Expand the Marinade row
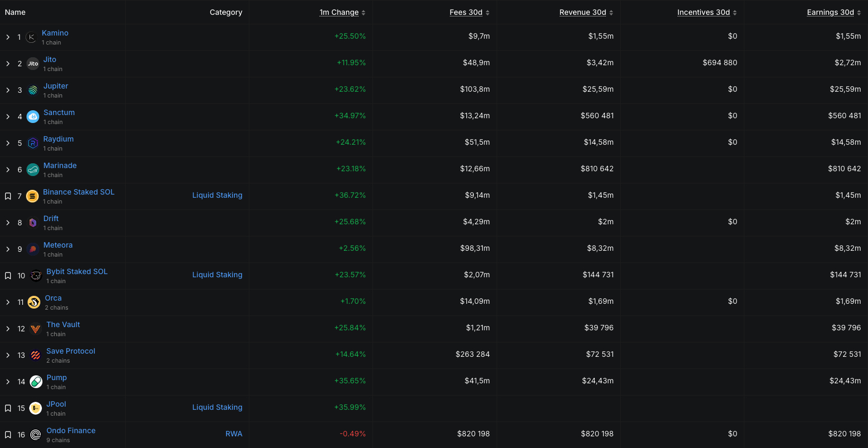The image size is (868, 448). coord(8,170)
